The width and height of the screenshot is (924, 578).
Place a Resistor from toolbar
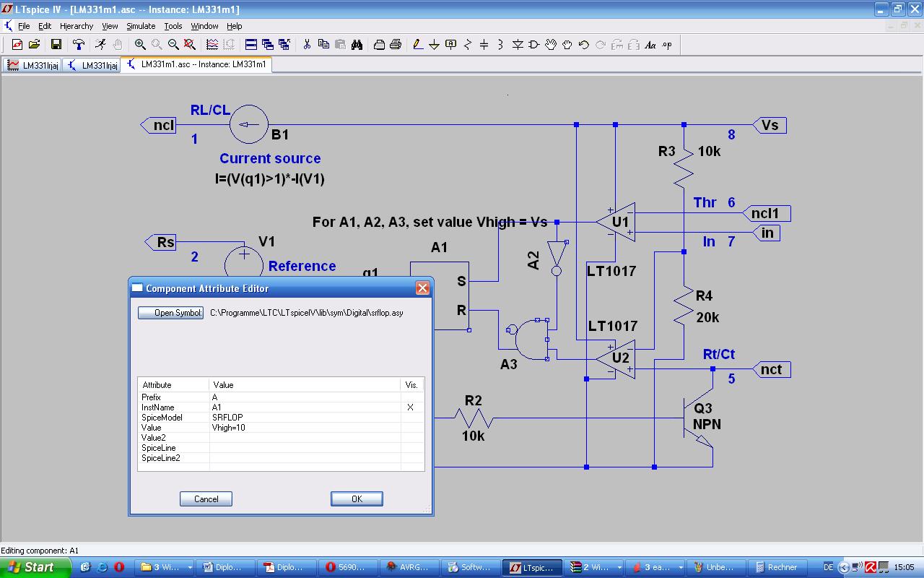point(467,45)
